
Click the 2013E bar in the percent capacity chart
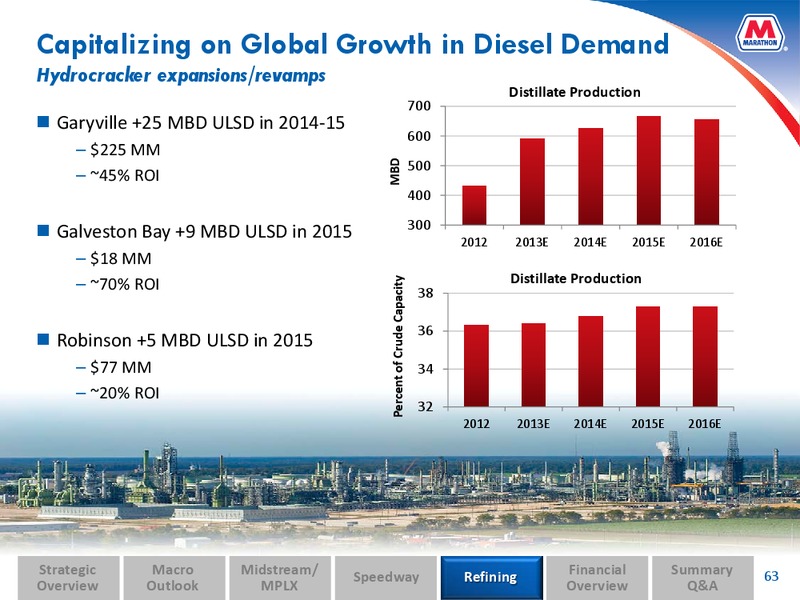tap(533, 365)
